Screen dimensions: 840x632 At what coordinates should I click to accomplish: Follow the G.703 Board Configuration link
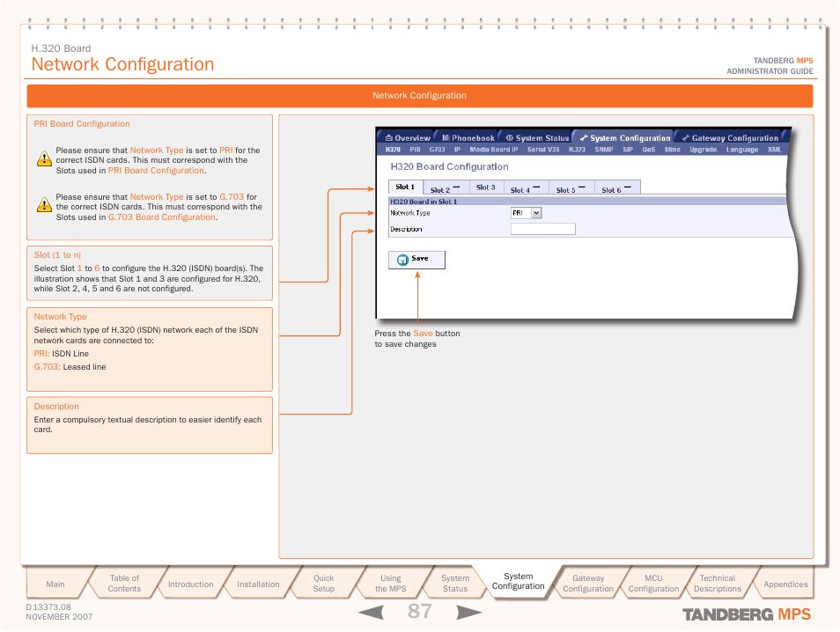point(161,217)
